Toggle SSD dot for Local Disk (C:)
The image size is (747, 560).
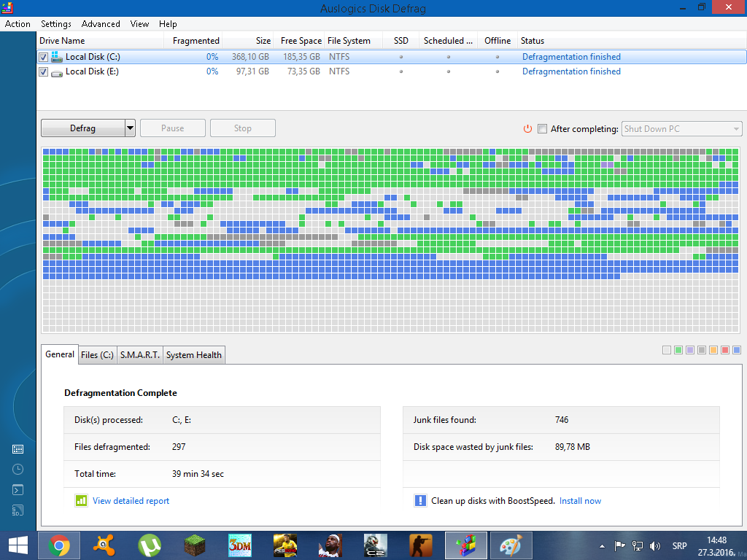pyautogui.click(x=401, y=57)
